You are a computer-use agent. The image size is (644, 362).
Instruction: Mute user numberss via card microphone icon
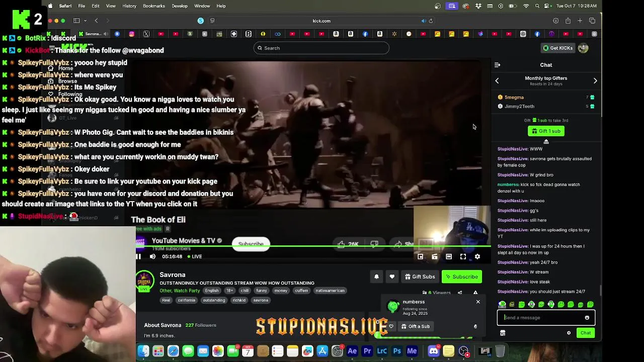(x=475, y=326)
